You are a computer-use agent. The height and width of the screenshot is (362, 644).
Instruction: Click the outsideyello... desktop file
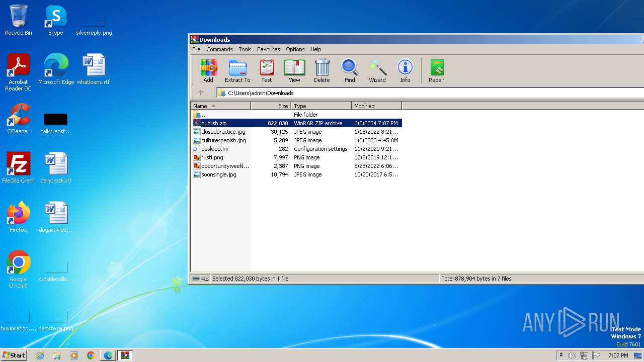coord(56,271)
